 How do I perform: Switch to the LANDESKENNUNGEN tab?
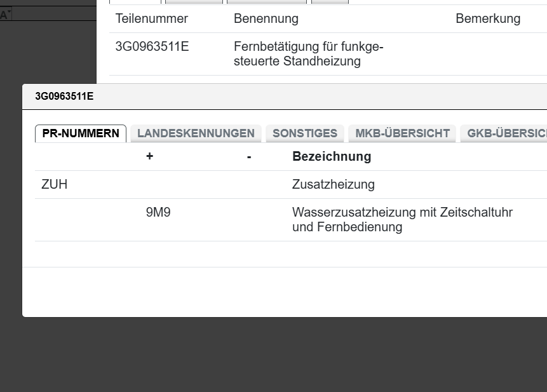pos(196,133)
